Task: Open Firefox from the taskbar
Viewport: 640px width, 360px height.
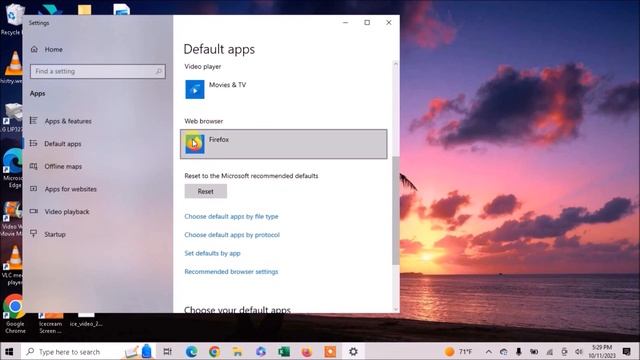Action: (307, 351)
